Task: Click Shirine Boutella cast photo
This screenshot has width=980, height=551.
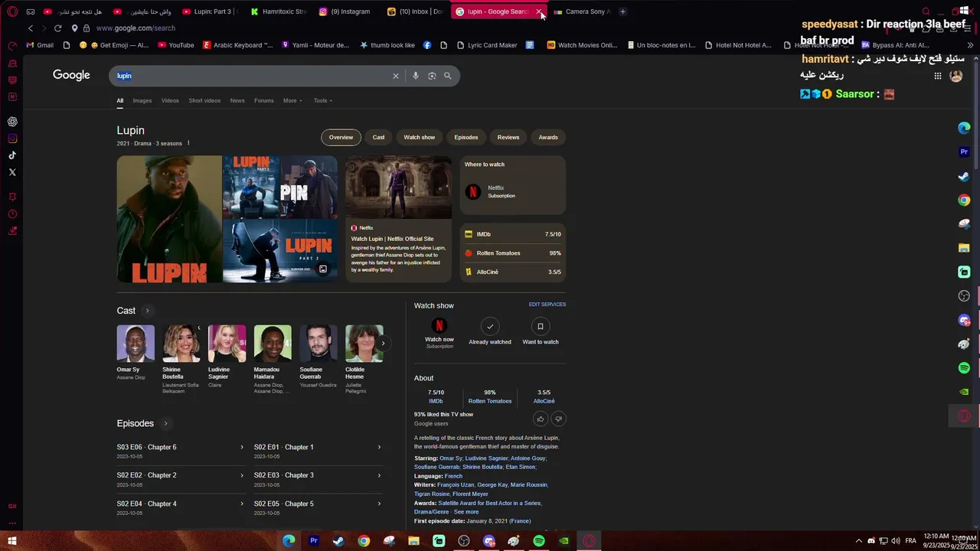Action: point(181,343)
